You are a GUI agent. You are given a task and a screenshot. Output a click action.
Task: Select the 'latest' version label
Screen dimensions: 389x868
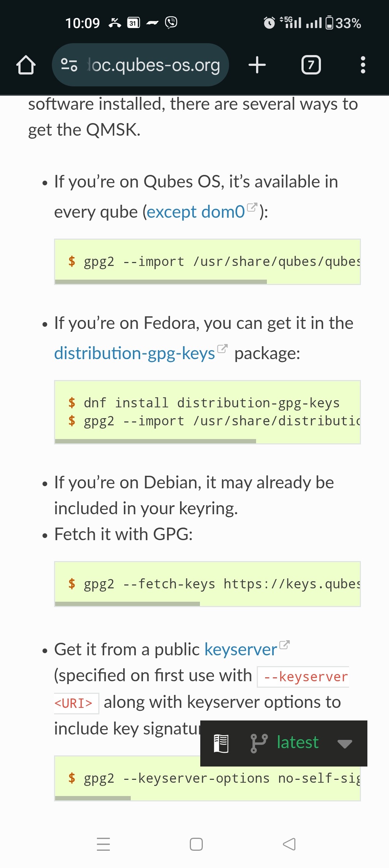pos(298,742)
